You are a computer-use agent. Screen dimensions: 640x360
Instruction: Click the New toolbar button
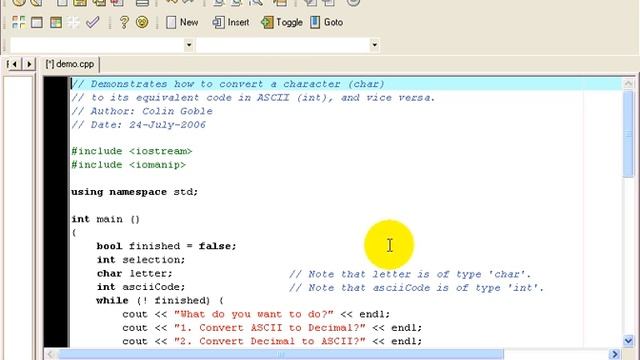[x=182, y=22]
